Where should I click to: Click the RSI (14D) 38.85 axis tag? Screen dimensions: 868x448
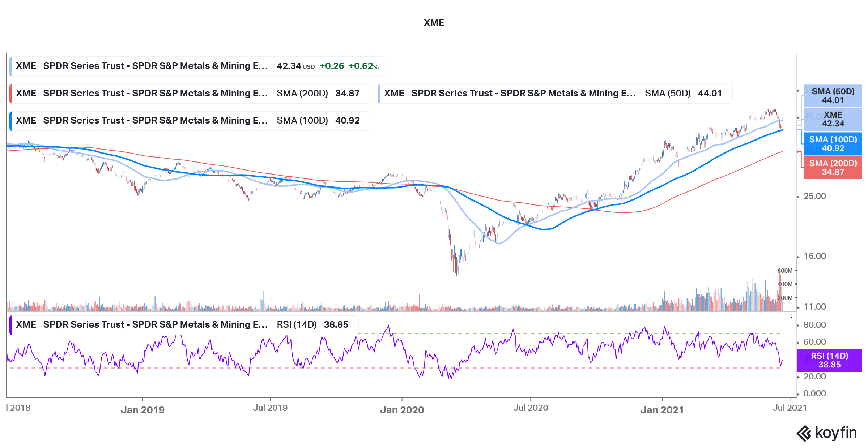pyautogui.click(x=829, y=360)
